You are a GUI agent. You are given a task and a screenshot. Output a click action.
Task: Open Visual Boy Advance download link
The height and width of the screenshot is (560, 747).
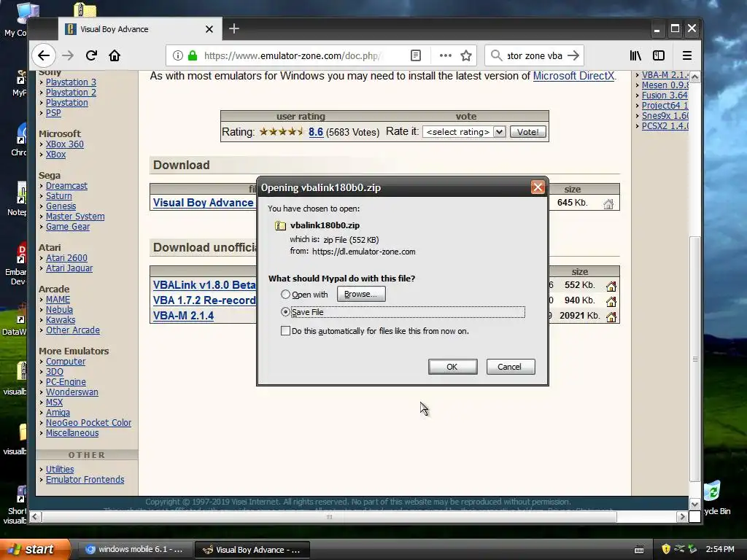(203, 203)
